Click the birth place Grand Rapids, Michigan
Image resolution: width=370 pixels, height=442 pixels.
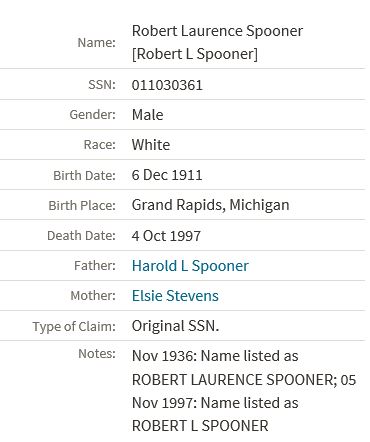point(210,205)
